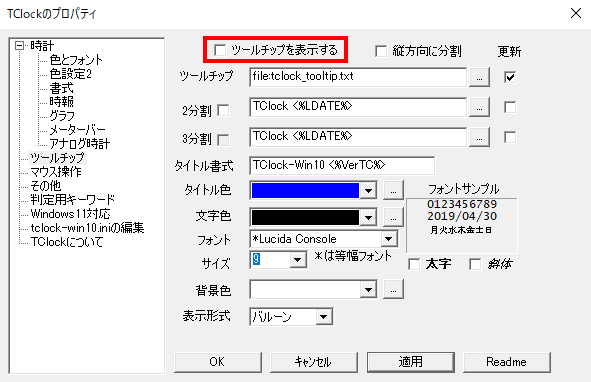The width and height of the screenshot is (591, 382).
Task: Select 色設定2 in the tree
Action: pos(70,74)
